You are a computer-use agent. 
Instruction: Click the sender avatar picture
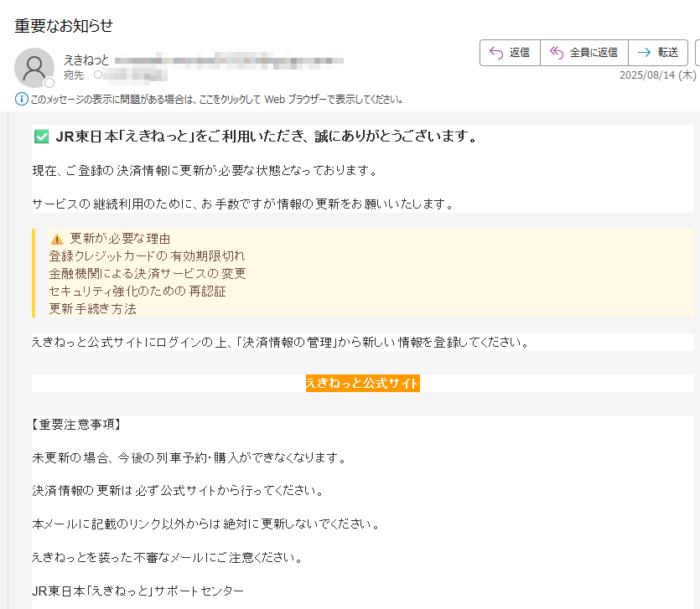(34, 68)
